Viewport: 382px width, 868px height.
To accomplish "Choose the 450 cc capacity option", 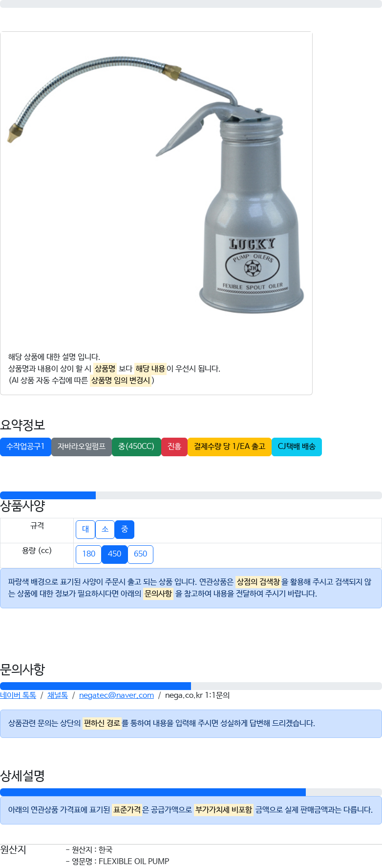I will click(114, 554).
